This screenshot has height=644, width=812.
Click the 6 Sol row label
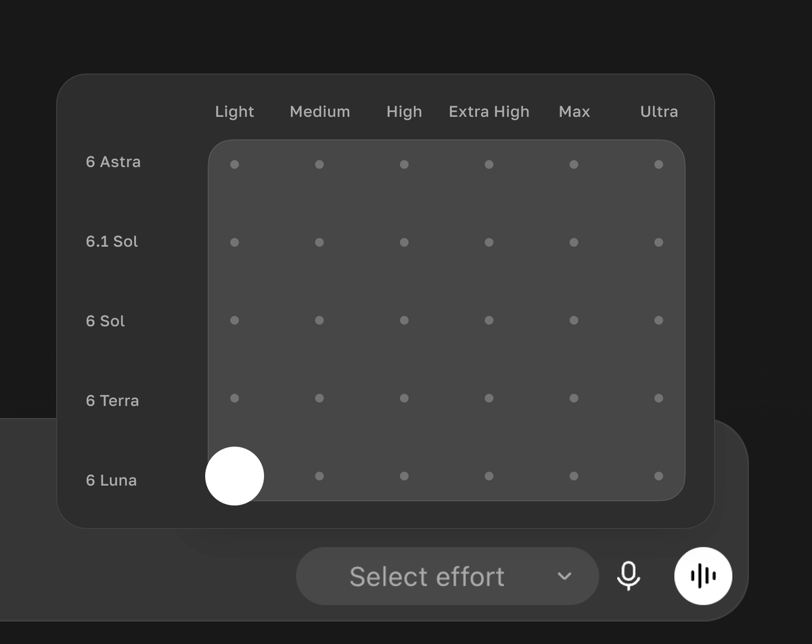tap(106, 321)
